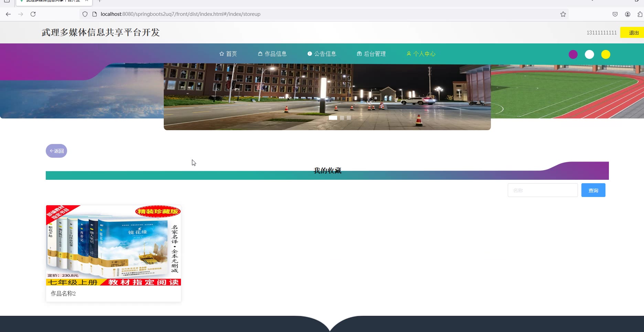Select the first carousel indicator
The width and height of the screenshot is (644, 332).
[333, 118]
